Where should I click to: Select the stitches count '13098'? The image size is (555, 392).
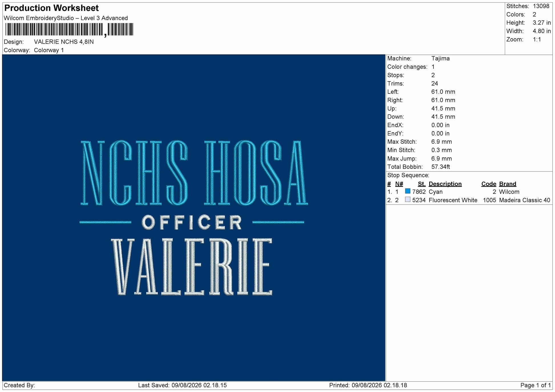541,6
